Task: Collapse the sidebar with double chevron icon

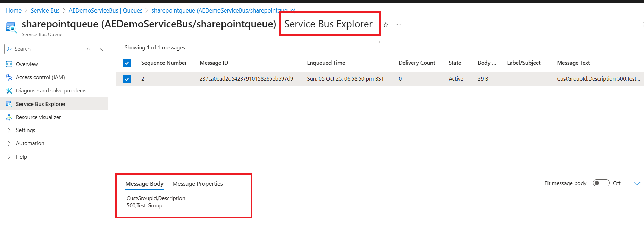Action: (101, 49)
